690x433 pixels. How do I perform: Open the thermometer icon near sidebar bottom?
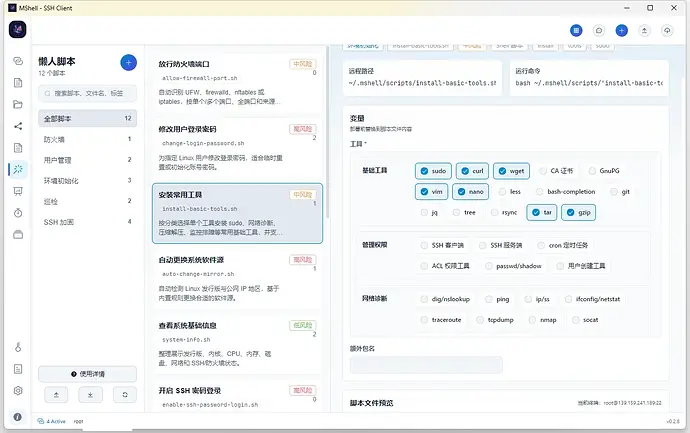(18, 348)
